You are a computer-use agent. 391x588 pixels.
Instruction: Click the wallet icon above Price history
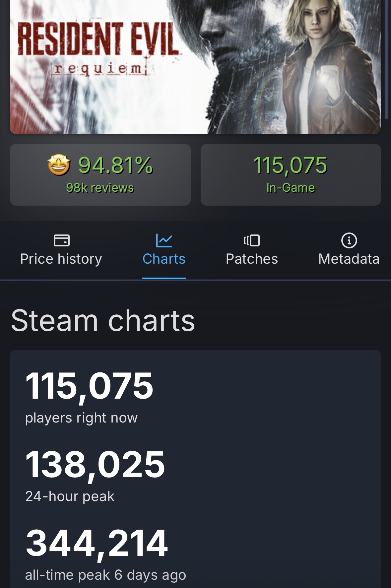pyautogui.click(x=61, y=240)
